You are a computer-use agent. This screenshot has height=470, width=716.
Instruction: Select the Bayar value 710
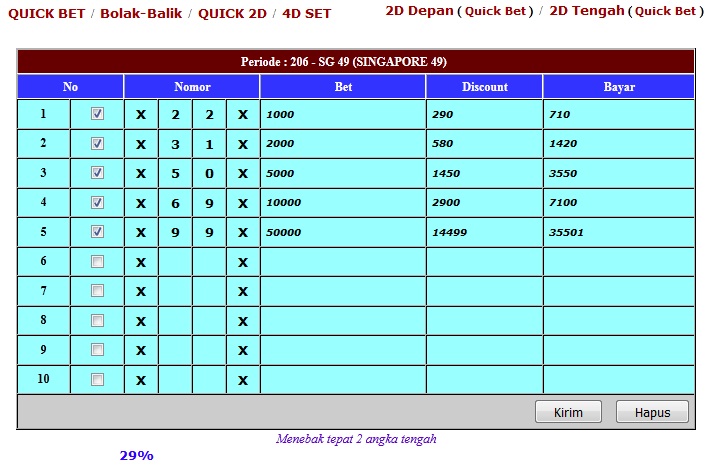pos(559,114)
